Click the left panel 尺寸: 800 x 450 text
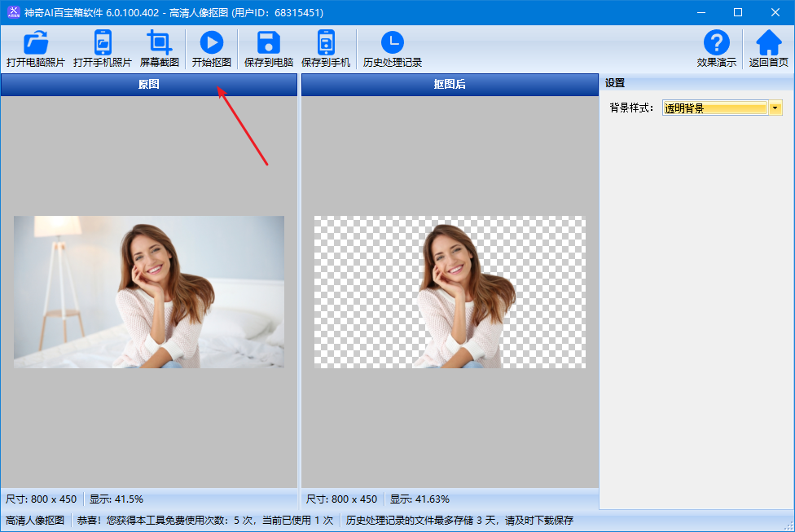 [41, 499]
